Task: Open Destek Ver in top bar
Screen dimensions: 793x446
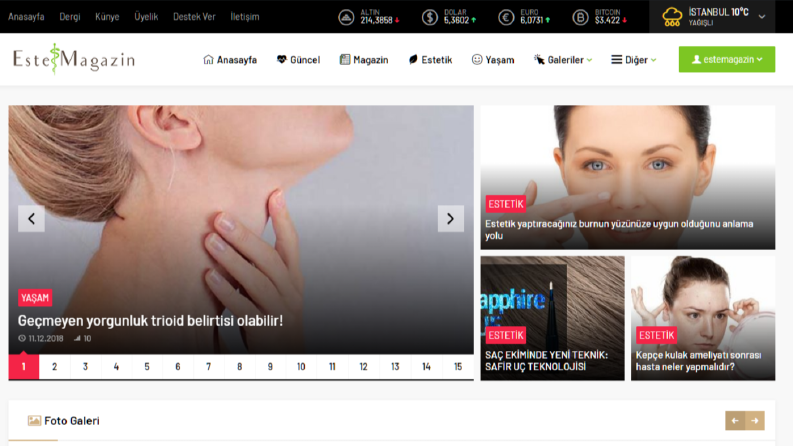Action: [x=194, y=17]
